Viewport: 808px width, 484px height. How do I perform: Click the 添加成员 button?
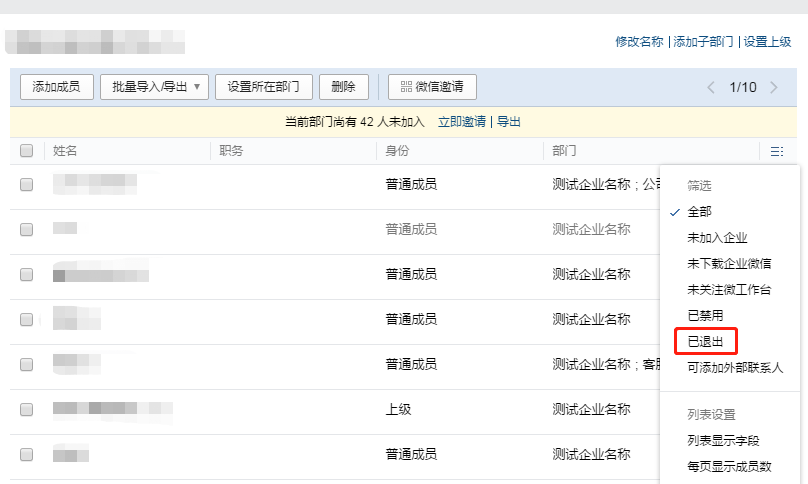[56, 87]
